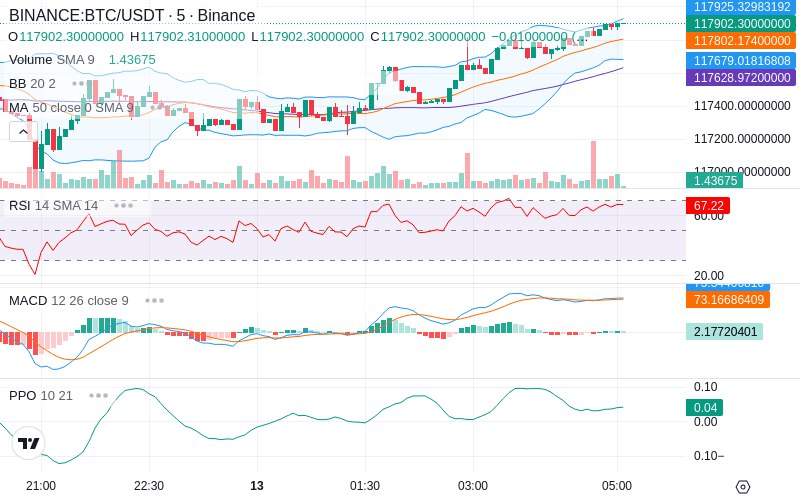800x500 pixels.
Task: Select the MA 50 close legend label
Action: [71, 108]
